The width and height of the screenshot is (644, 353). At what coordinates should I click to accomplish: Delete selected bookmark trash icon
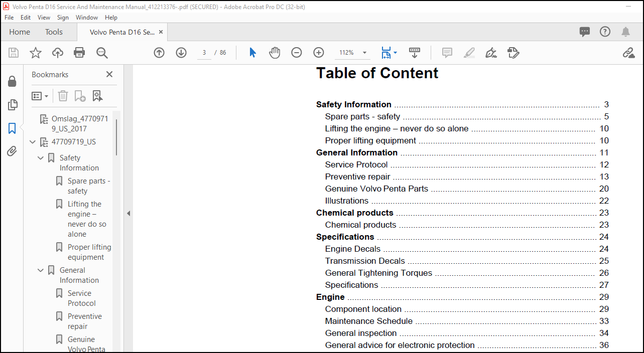coord(63,96)
